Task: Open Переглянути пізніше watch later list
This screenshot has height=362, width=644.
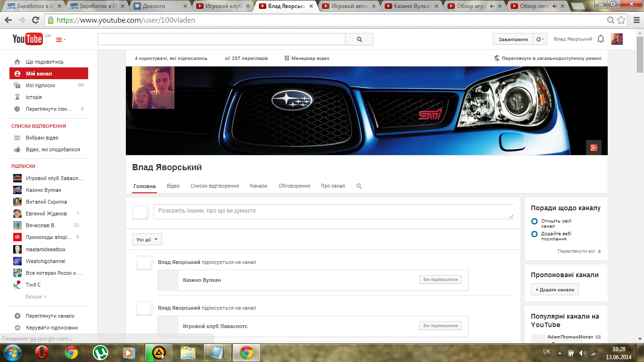Action: tap(49, 109)
